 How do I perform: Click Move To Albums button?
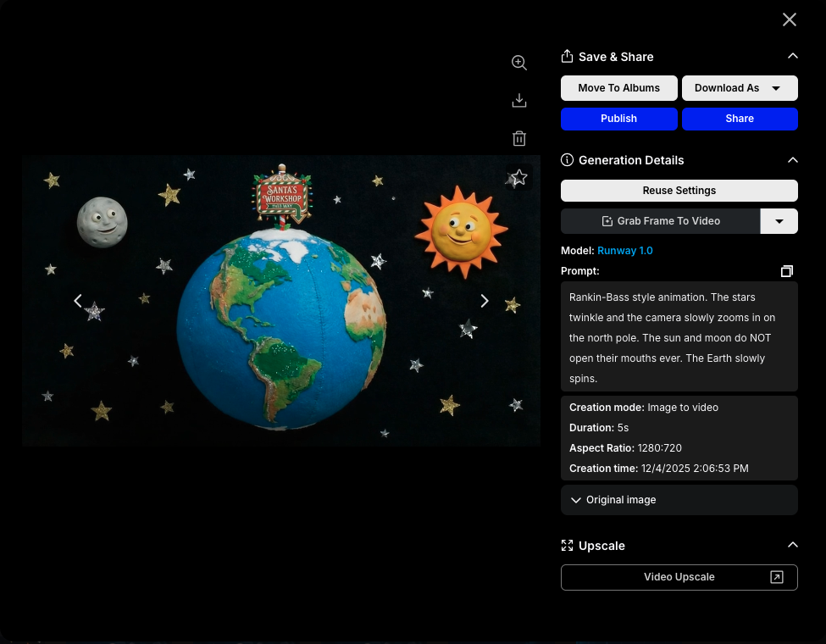[619, 88]
